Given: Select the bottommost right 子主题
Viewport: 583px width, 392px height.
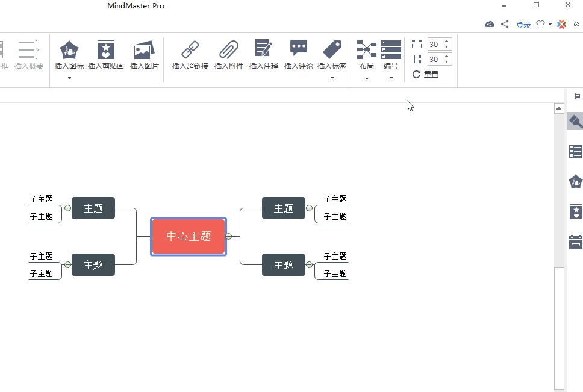Looking at the screenshot, I should click(335, 274).
